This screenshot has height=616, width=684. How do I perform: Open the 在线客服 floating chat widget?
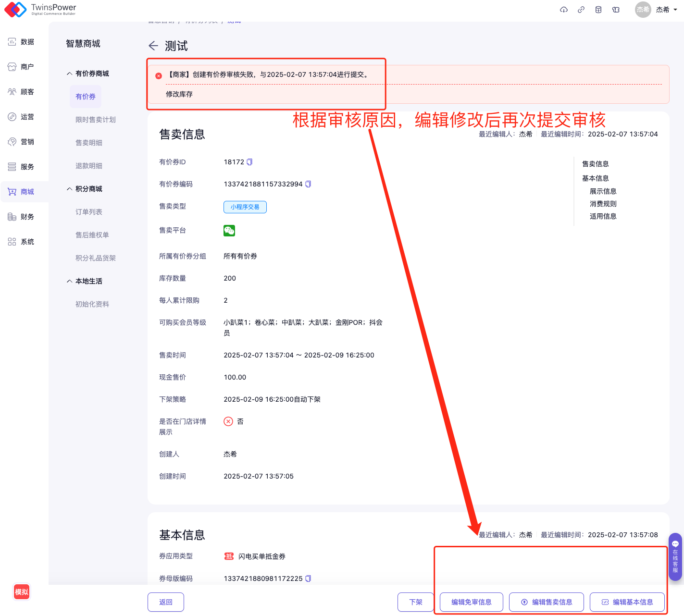(675, 556)
